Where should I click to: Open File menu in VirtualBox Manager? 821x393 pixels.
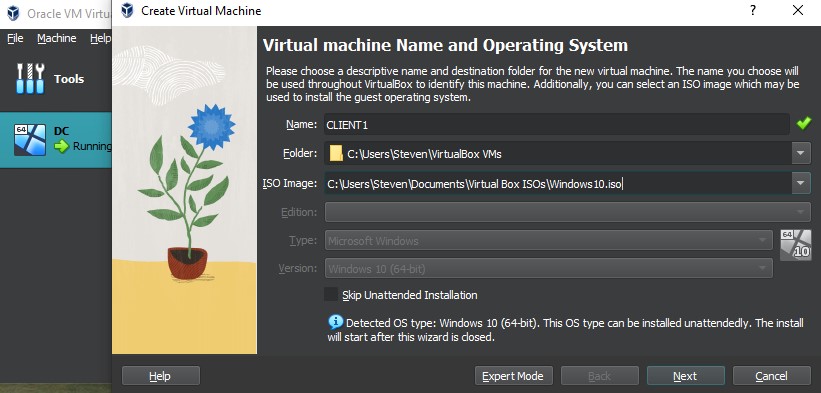15,38
